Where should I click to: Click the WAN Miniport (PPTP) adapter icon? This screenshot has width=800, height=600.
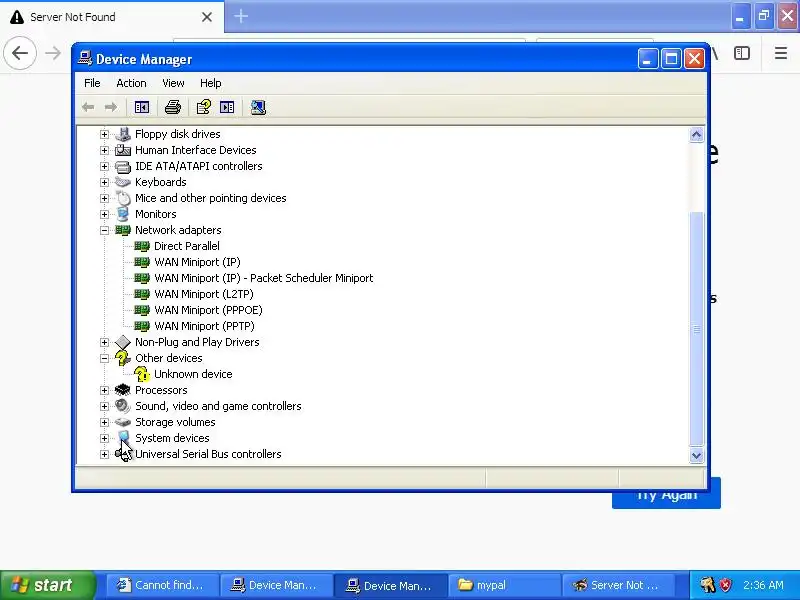tap(142, 326)
